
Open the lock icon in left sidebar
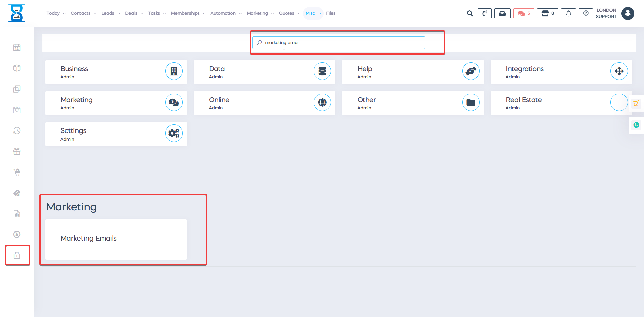17,256
